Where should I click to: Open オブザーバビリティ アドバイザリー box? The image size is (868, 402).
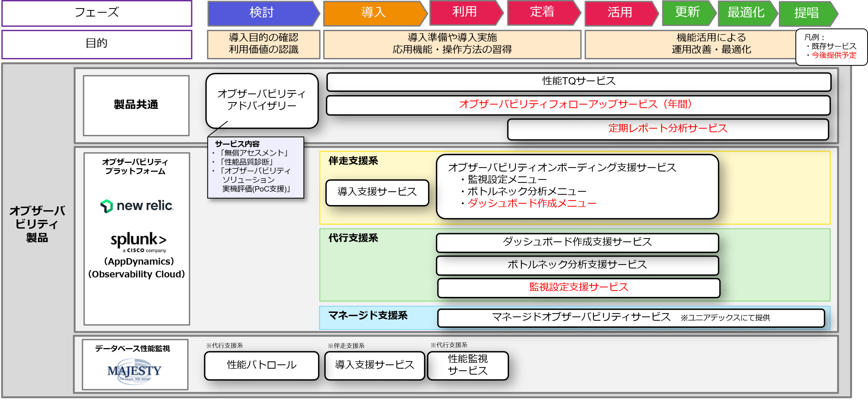pyautogui.click(x=262, y=100)
